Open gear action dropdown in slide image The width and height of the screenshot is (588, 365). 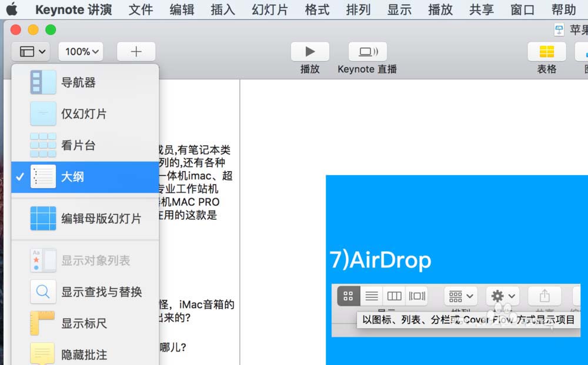pyautogui.click(x=503, y=296)
